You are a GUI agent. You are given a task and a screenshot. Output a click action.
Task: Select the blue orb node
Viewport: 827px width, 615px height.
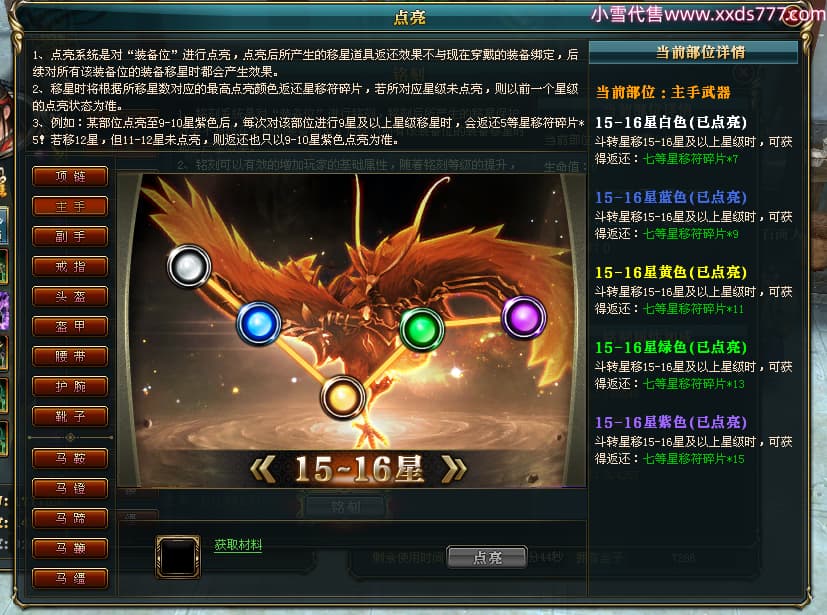click(x=258, y=323)
